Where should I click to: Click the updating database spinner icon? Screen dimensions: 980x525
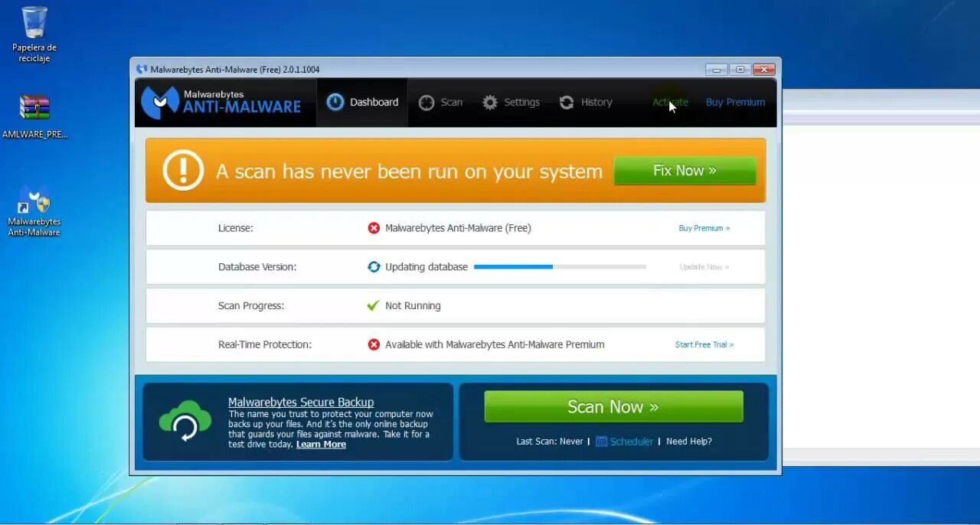[x=374, y=267]
